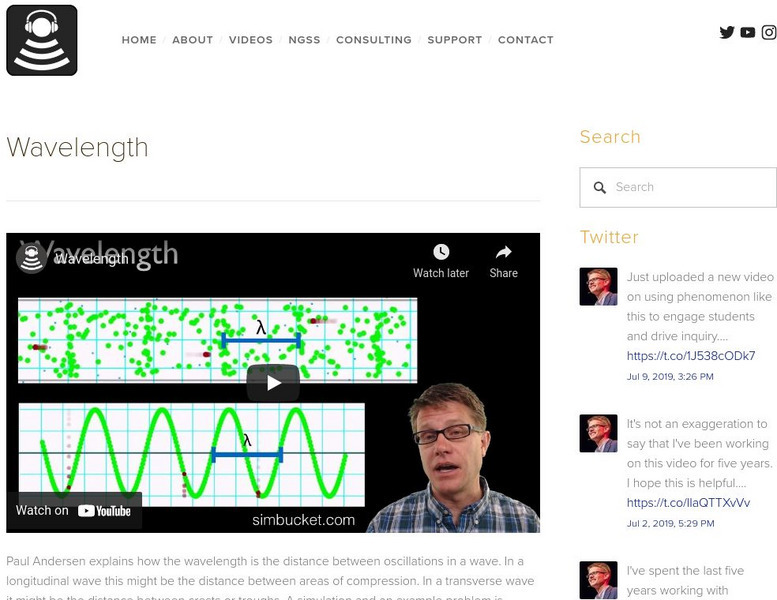777x600 pixels.
Task: Click into the Search input field
Action: click(690, 187)
